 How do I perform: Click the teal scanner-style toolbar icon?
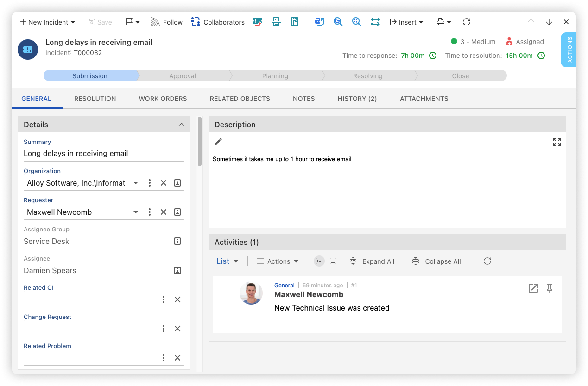tap(276, 22)
